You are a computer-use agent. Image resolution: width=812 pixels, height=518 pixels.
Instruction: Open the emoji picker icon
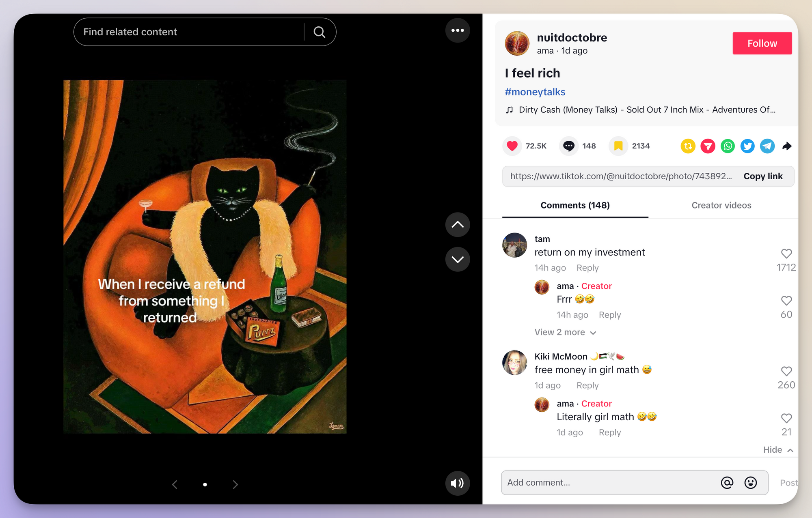coord(750,483)
